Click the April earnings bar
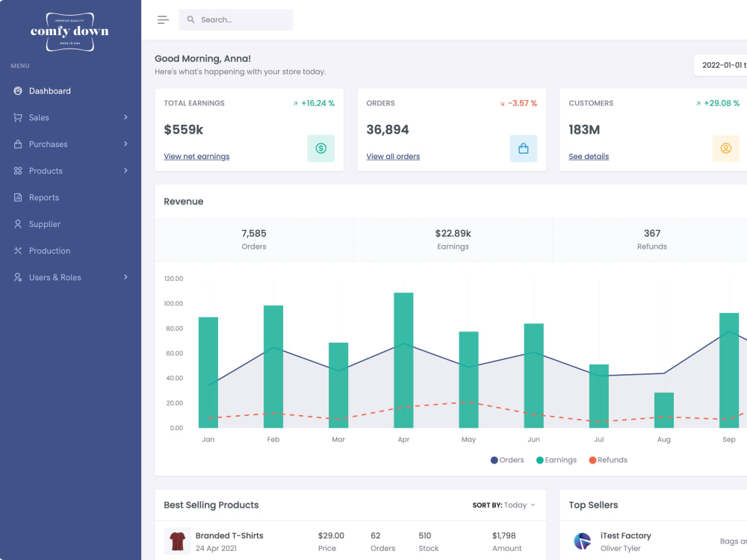 pyautogui.click(x=403, y=360)
